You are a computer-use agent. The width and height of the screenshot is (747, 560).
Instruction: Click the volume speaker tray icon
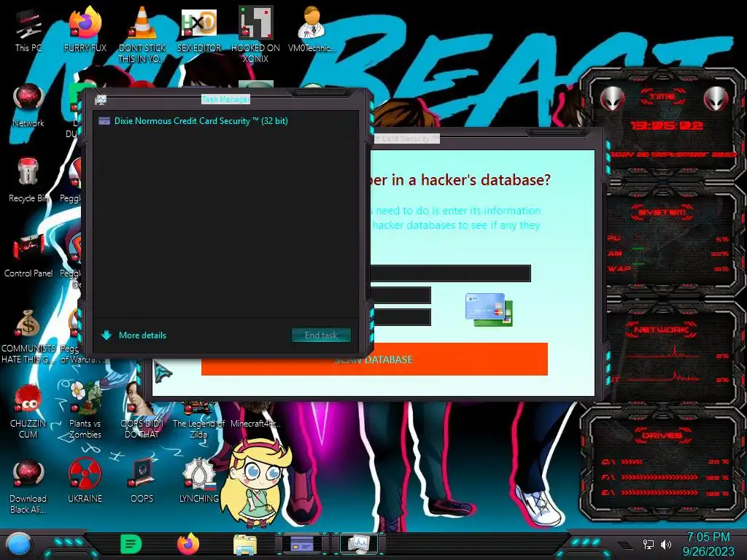tap(666, 544)
